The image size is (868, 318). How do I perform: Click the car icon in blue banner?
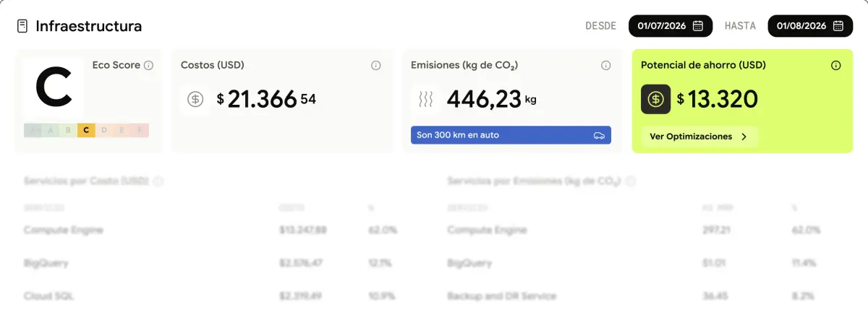[599, 135]
